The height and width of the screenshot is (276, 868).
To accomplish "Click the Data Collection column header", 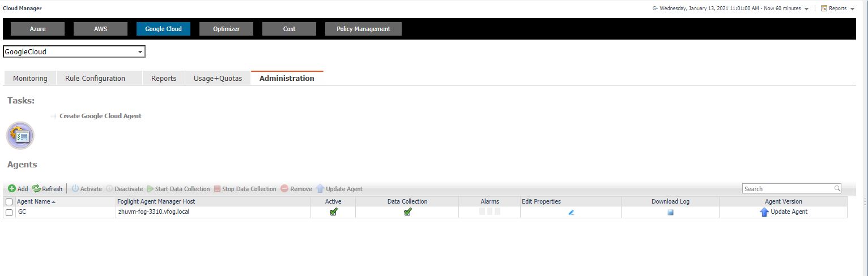I will (x=407, y=201).
